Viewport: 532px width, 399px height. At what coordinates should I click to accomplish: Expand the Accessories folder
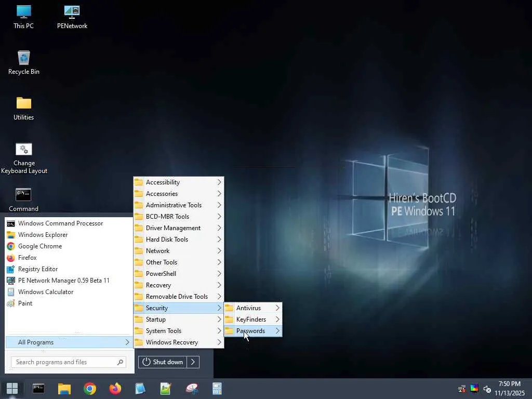179,194
